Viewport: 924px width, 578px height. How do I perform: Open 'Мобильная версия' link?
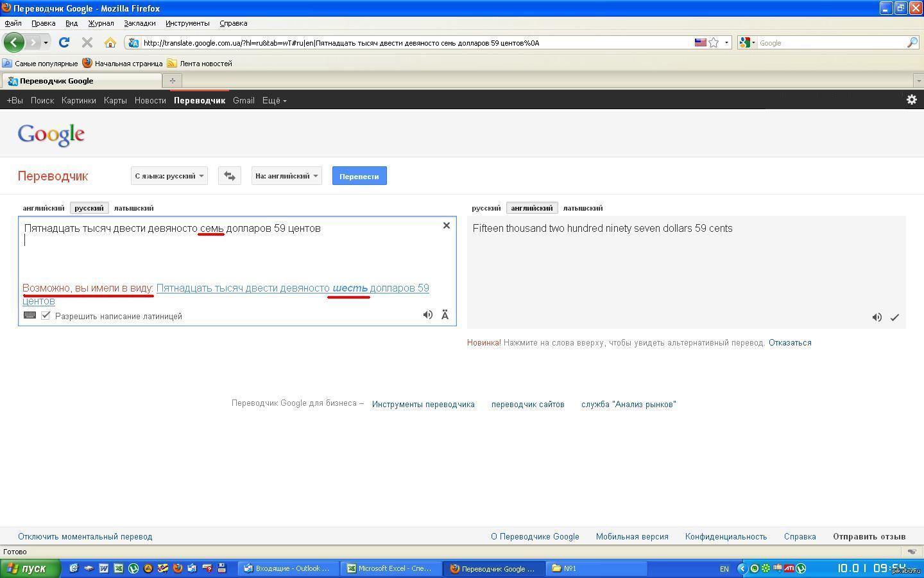(632, 537)
